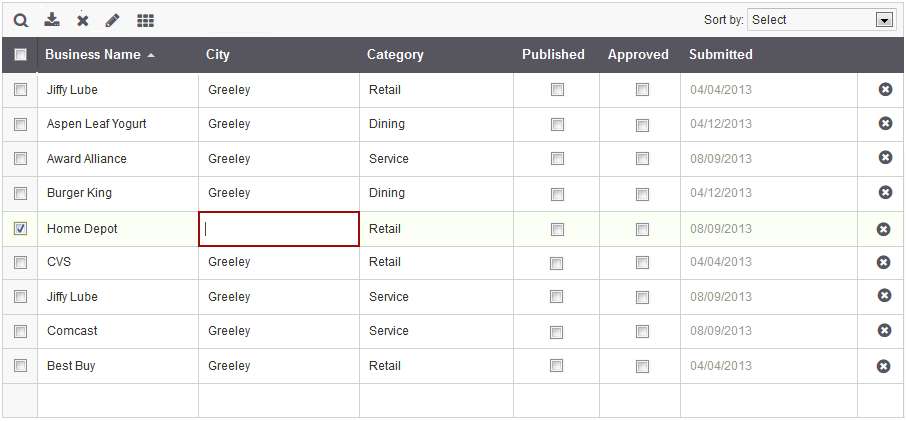Uncheck the Home Depot row checkbox
Screen dimensions: 906x421
(x=20, y=229)
